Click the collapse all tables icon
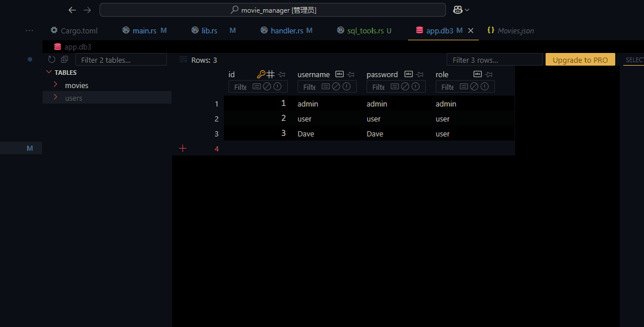Screen dimensions: 644x327 [x=64, y=60]
